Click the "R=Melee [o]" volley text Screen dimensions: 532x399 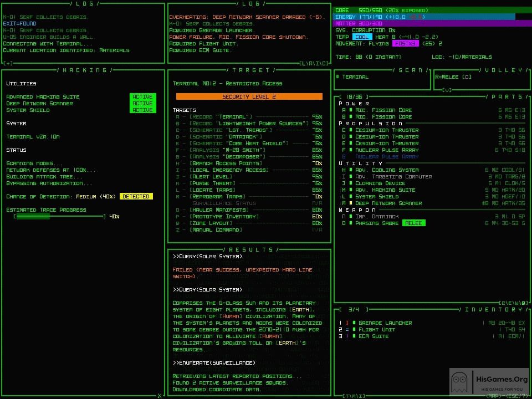pos(453,77)
